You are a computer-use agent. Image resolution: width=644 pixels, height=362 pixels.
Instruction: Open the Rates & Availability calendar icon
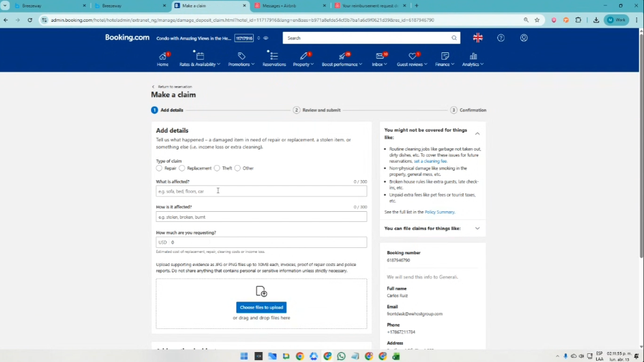point(200,56)
